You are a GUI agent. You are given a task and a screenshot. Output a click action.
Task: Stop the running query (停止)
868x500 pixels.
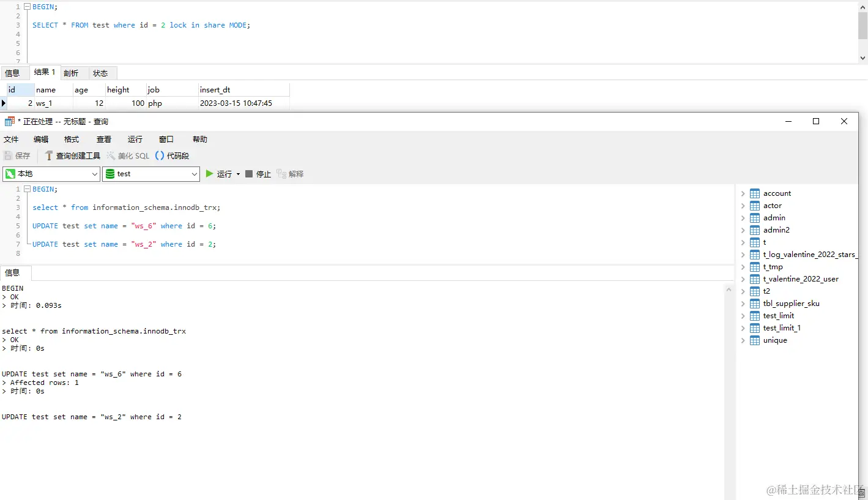coord(258,174)
